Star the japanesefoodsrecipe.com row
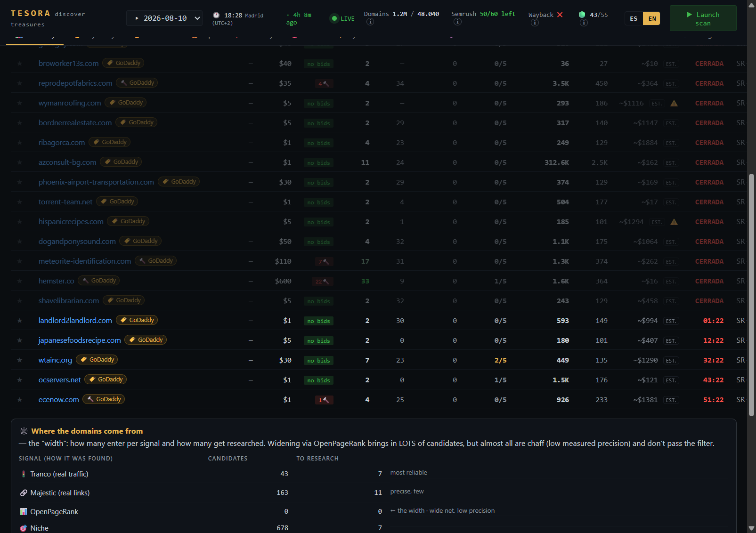Screen dimensions: 756x533 coord(20,340)
